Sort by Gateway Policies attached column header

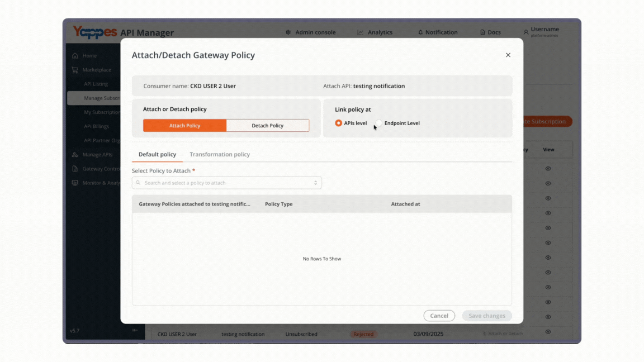tap(195, 204)
